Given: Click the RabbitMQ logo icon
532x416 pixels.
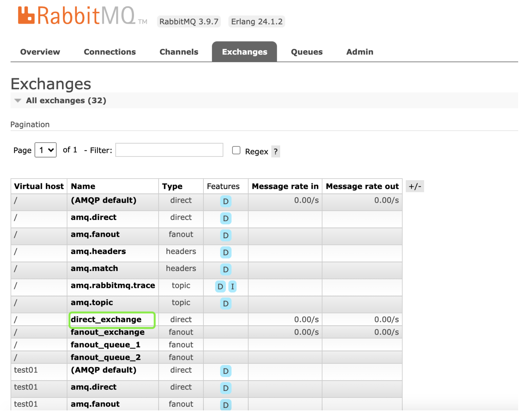Looking at the screenshot, I should coord(26,15).
